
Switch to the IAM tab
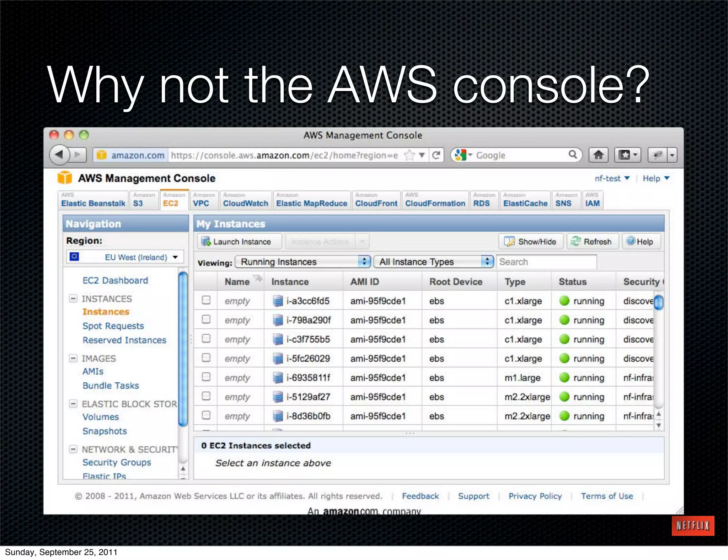[593, 200]
